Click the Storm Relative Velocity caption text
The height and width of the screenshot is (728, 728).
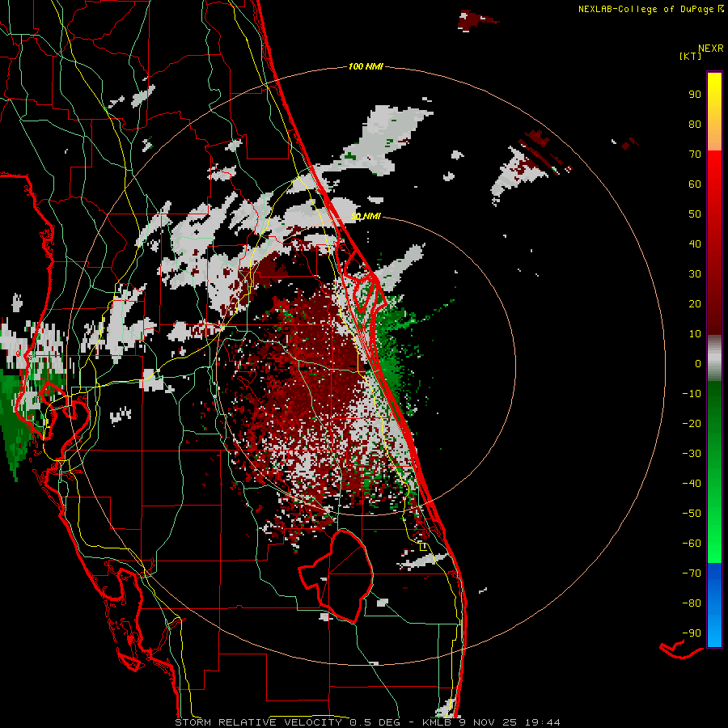(x=259, y=722)
